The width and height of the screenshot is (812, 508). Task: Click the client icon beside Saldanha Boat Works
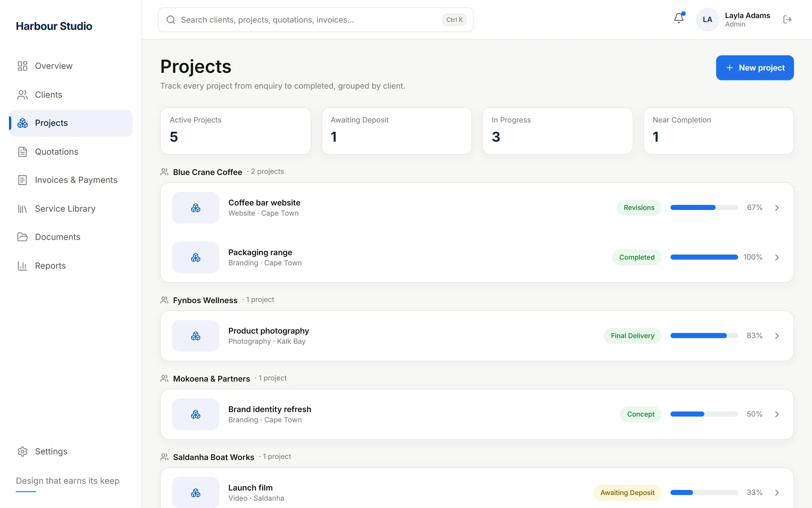coord(165,457)
